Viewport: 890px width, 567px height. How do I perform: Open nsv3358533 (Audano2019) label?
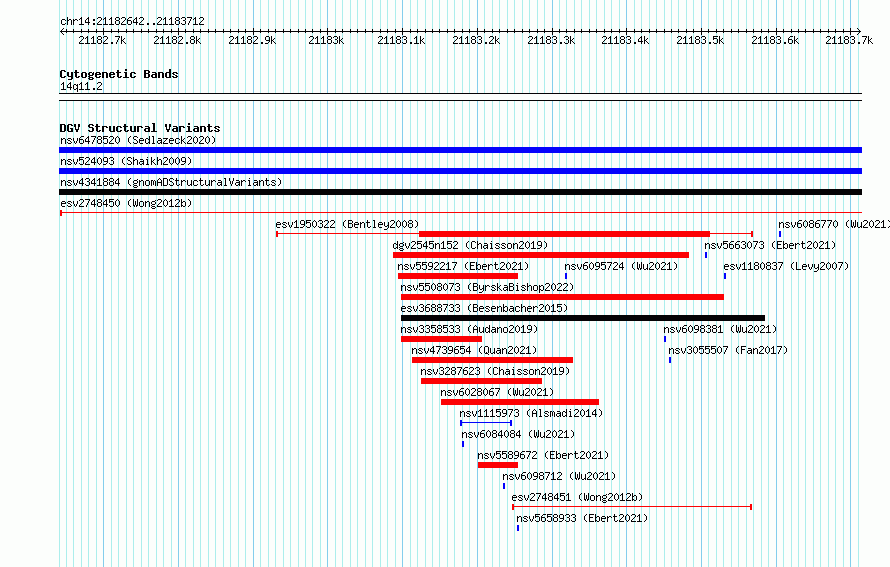click(x=469, y=329)
